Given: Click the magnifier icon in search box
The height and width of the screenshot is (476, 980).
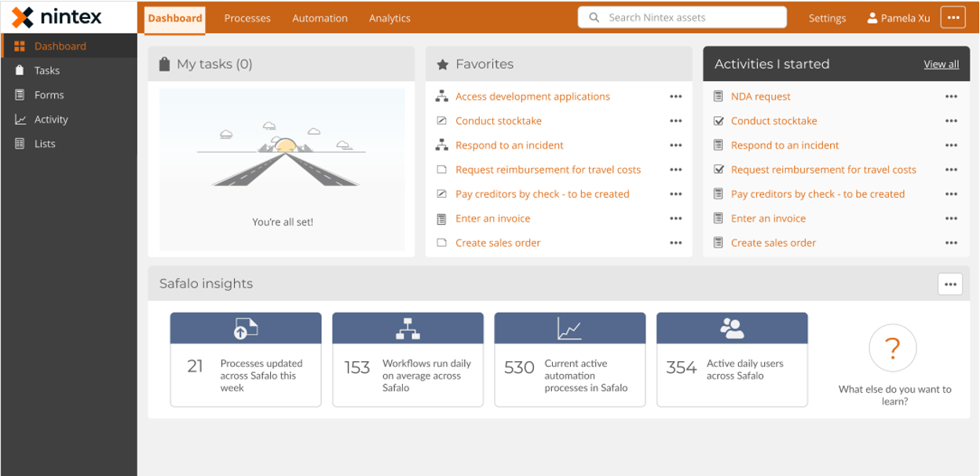Looking at the screenshot, I should [x=594, y=17].
